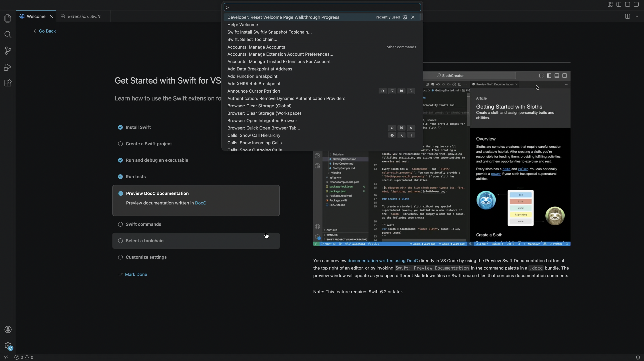Toggle the Install Swift step checkmark
Viewport: 644px width, 361px height.
click(x=120, y=127)
